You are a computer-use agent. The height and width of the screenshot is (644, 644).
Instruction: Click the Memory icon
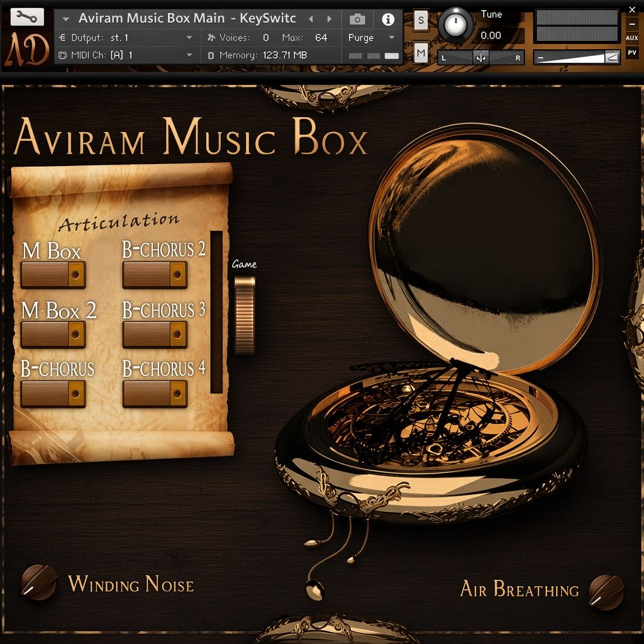click(x=211, y=55)
